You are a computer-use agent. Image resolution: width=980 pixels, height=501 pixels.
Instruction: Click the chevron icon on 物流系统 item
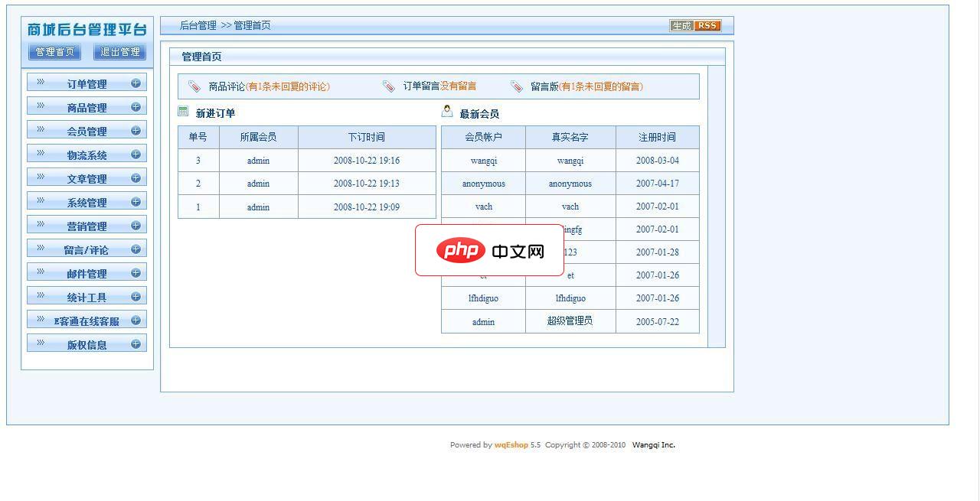coord(39,154)
